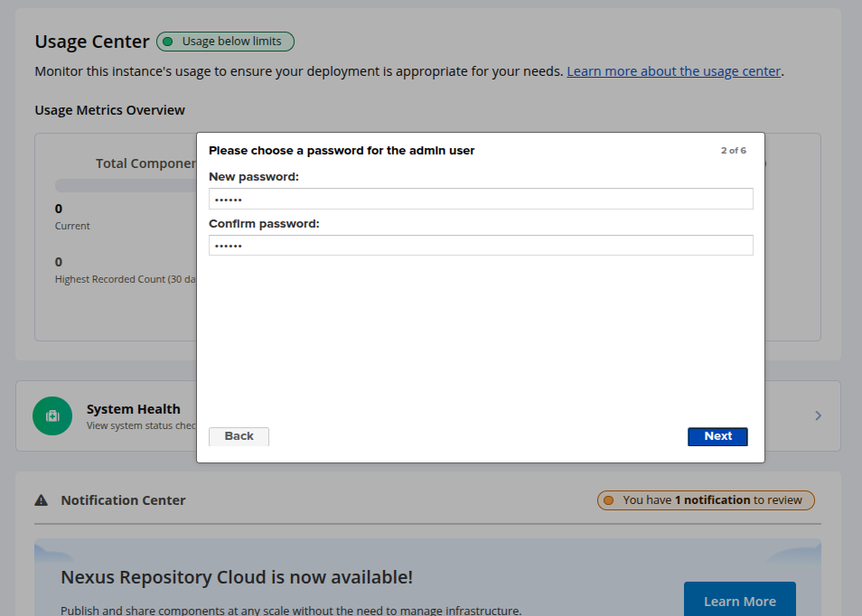Focus the Confirm password input
Screen dimensions: 862x616
click(x=481, y=246)
